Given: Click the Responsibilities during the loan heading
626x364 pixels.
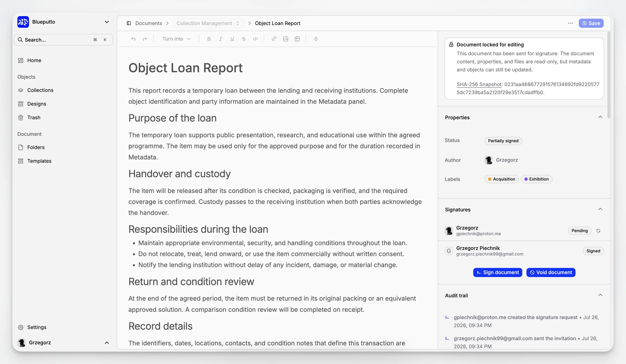Looking at the screenshot, I should coord(198,229).
